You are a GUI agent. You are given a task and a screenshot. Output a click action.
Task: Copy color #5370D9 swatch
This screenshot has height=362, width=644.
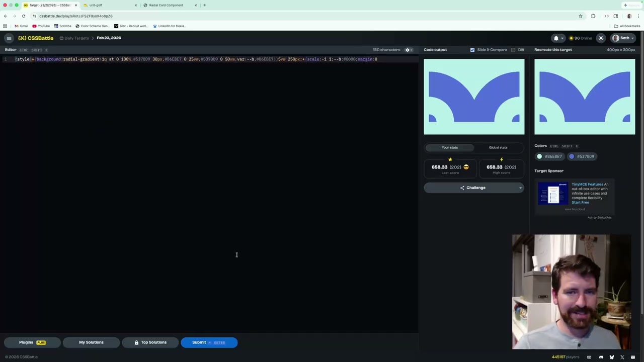pyautogui.click(x=582, y=156)
